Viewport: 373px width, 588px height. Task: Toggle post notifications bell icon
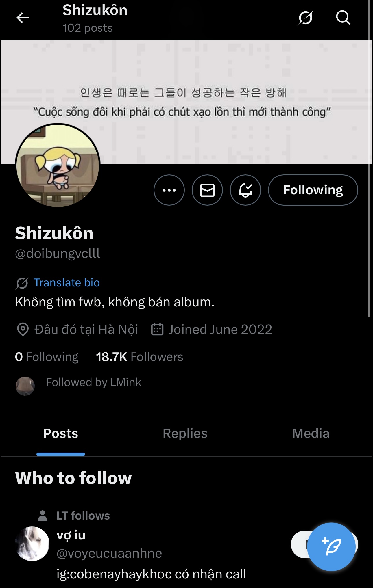coord(245,190)
